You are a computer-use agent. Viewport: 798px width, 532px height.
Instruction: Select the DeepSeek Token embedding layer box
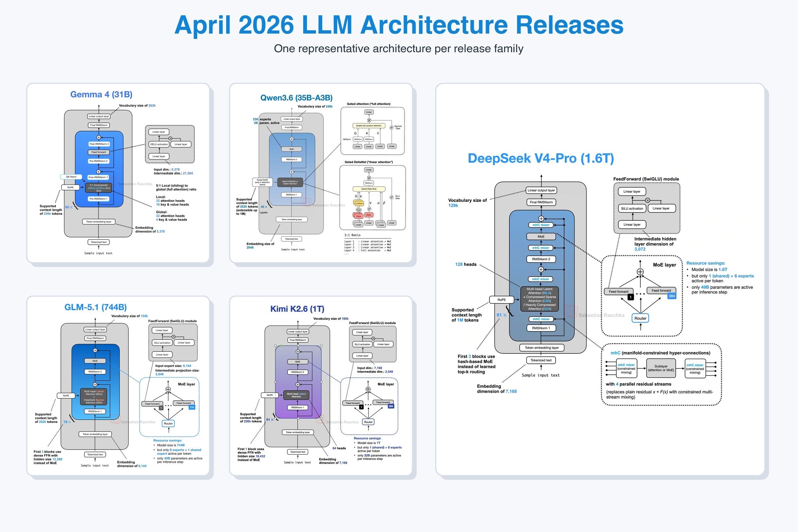[x=542, y=347]
